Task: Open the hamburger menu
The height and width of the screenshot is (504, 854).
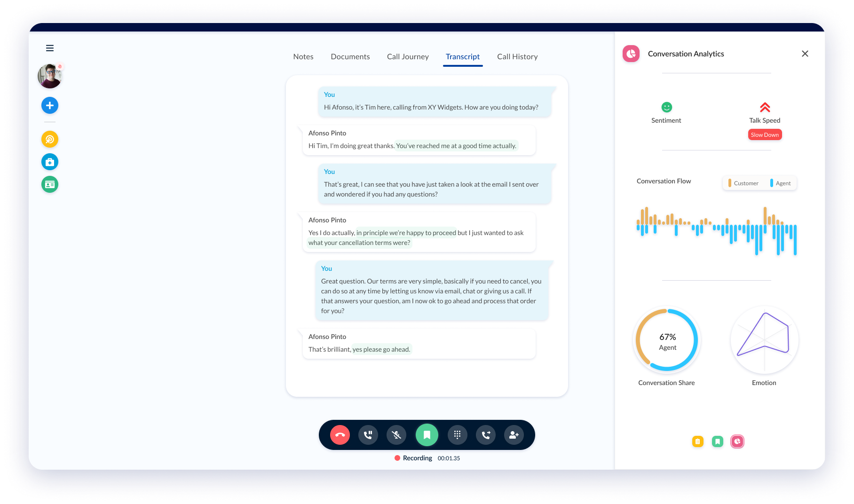Action: coord(50,48)
